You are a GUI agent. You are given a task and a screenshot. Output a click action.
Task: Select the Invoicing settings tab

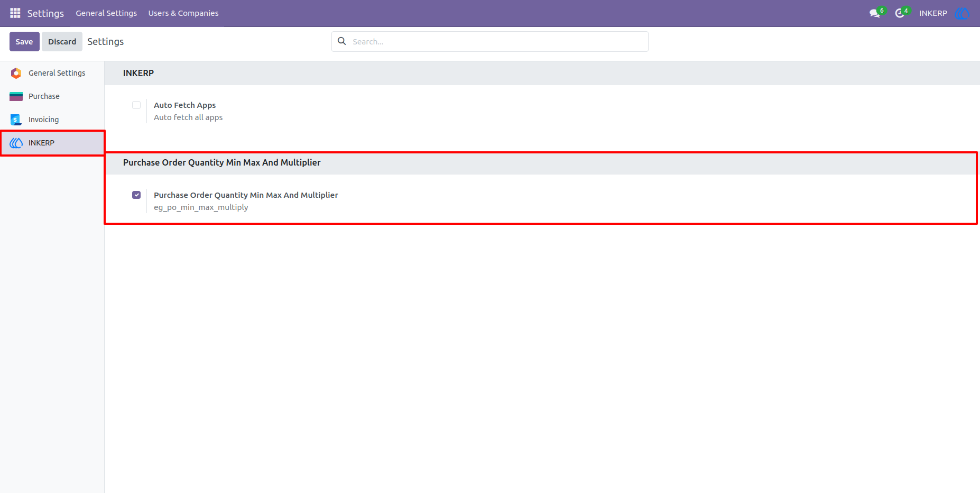pos(52,120)
